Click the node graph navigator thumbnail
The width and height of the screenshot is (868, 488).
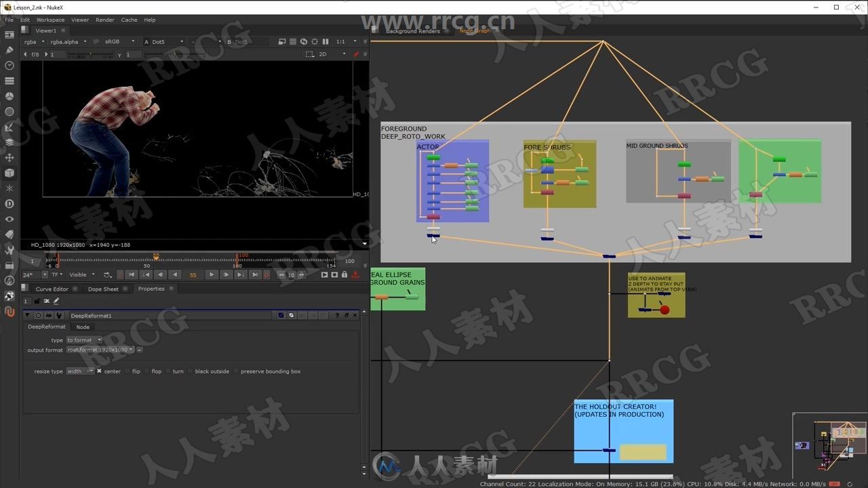point(829,446)
